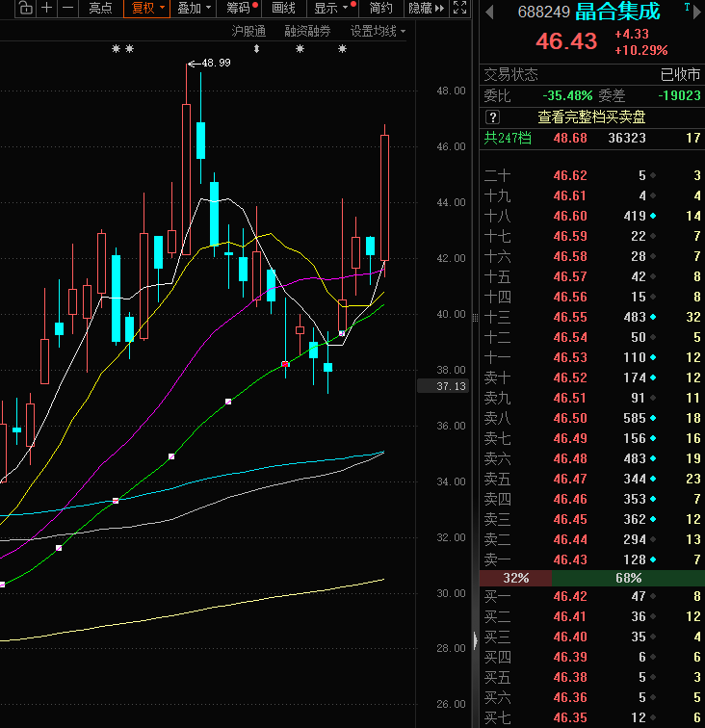Click the up-down arrow event marker above chart
The height and width of the screenshot is (728, 705).
tap(256, 49)
